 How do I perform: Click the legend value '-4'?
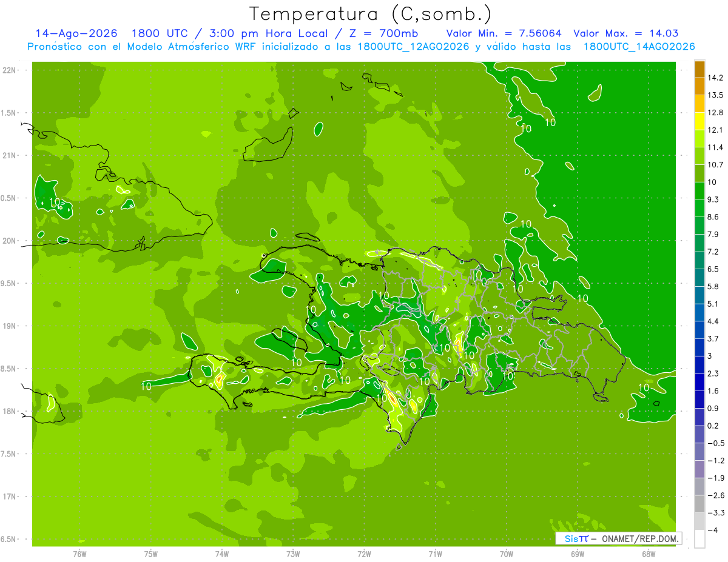(712, 530)
